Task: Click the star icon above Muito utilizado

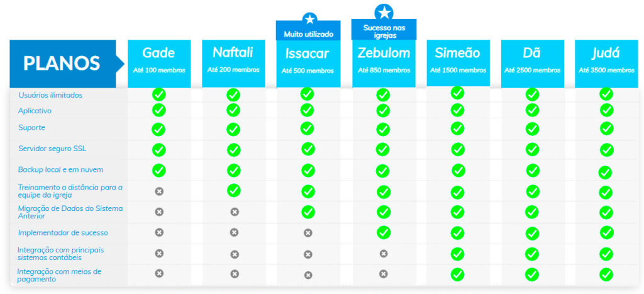Action: click(x=309, y=19)
